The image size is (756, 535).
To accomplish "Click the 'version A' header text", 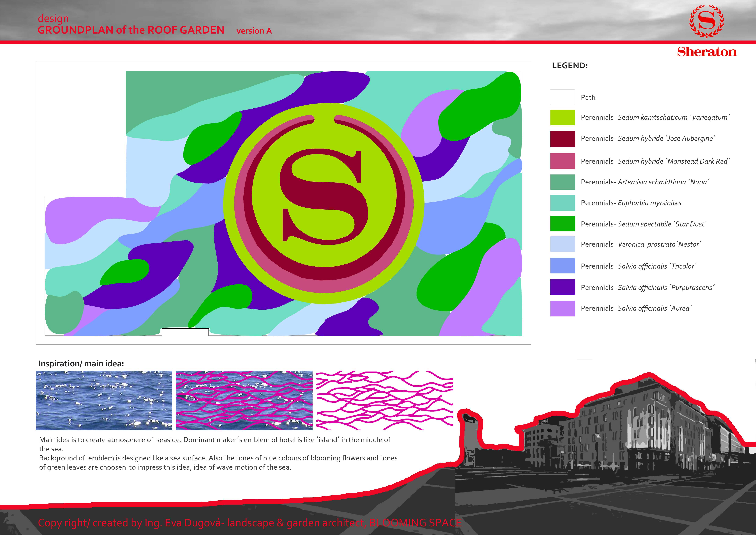I will pos(254,31).
